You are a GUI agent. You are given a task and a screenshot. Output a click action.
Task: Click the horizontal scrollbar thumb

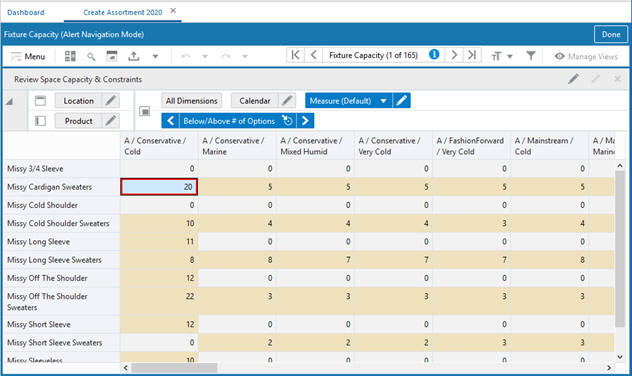(174, 368)
